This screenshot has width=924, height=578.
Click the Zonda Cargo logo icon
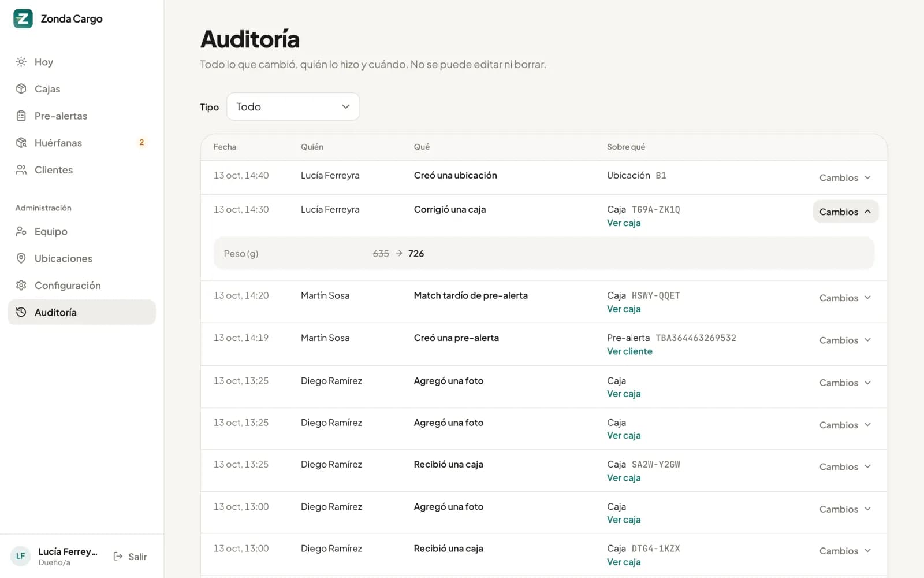(x=23, y=18)
